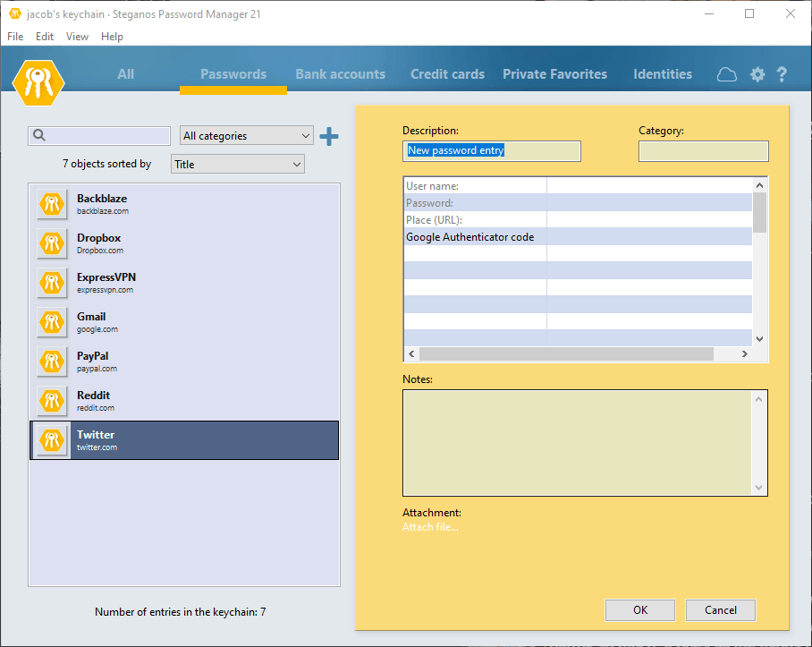Switch to the Credit cards tab
This screenshot has width=812, height=647.
tap(447, 74)
